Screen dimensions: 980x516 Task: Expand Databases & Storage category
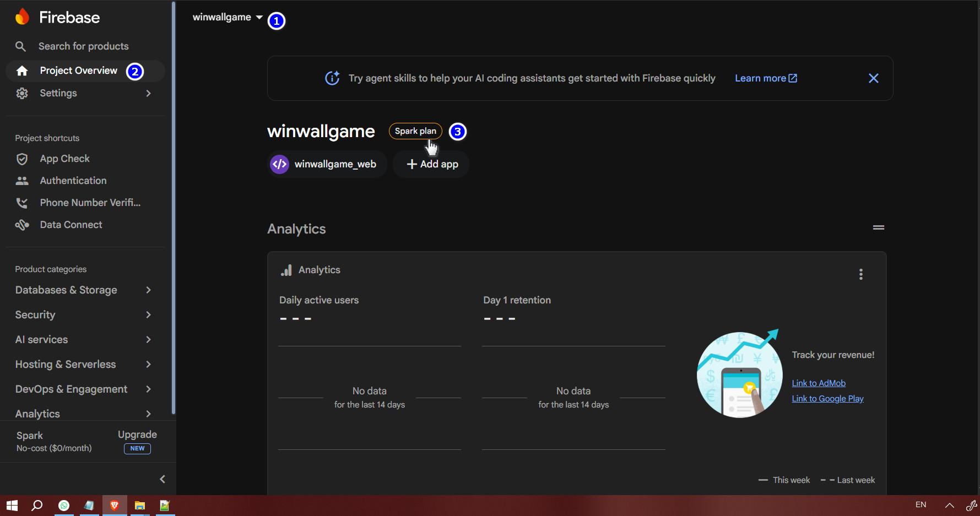click(83, 290)
